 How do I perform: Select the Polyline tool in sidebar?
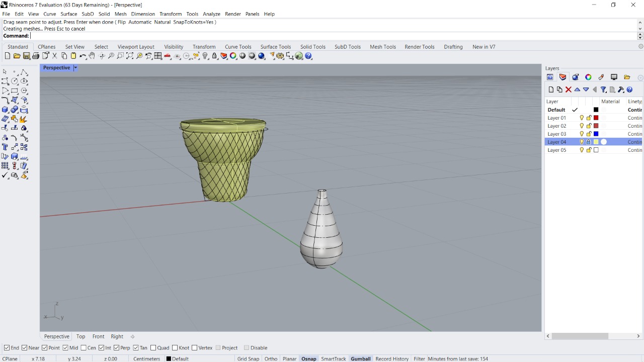coord(24,72)
